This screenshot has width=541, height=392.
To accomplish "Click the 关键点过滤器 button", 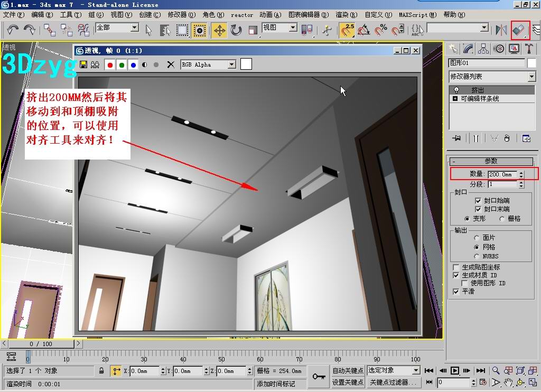I will coord(393,382).
